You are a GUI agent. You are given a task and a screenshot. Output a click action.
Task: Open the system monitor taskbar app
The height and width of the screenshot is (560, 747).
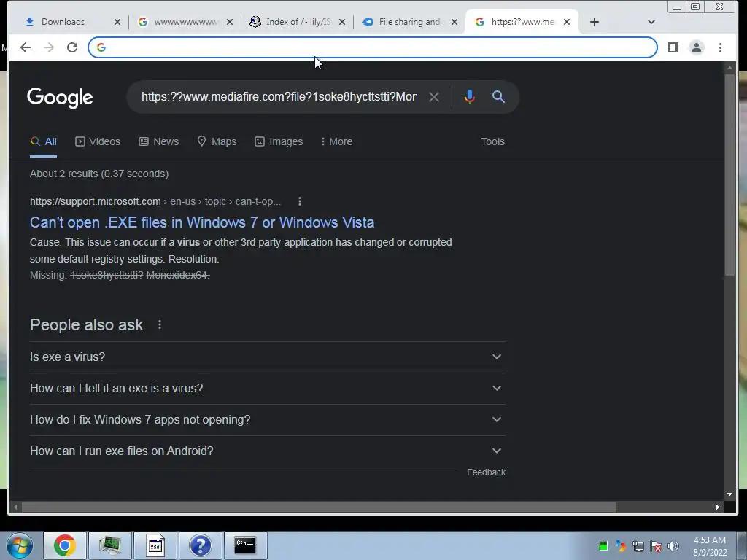pyautogui.click(x=110, y=545)
